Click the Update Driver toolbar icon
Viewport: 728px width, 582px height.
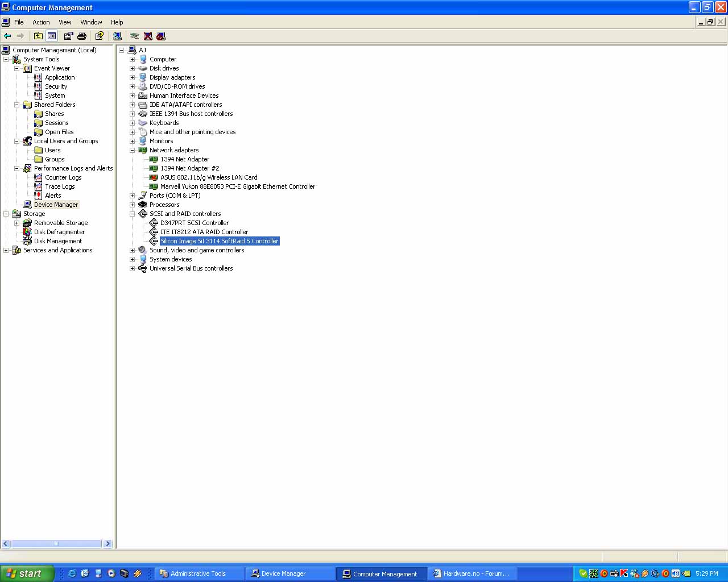click(135, 36)
